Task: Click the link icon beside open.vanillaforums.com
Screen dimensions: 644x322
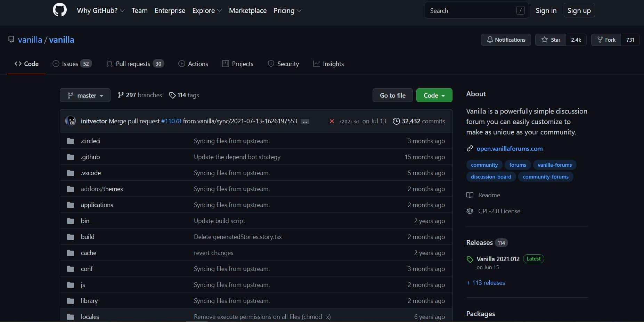Action: [x=470, y=148]
